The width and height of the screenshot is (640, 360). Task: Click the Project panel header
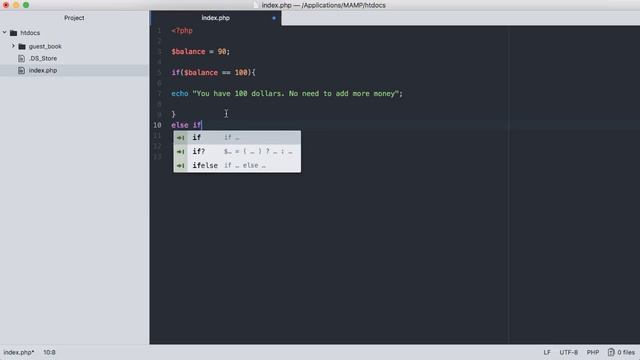click(x=74, y=18)
